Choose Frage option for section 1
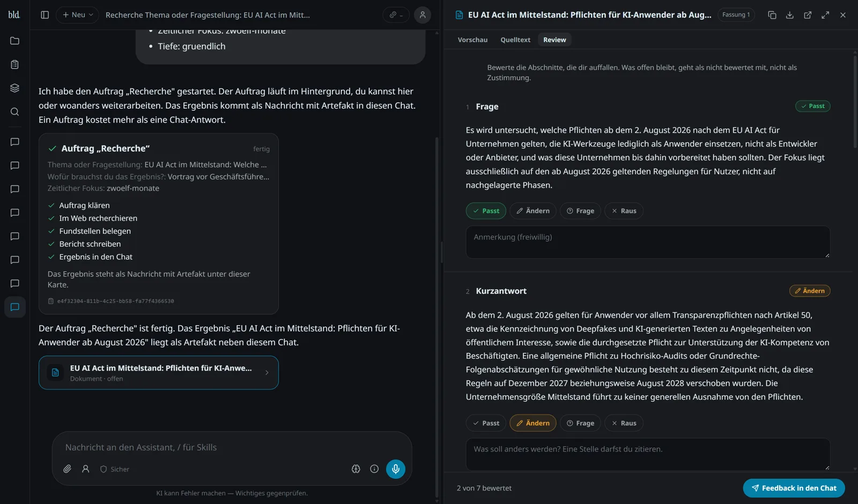Screen dimensions: 858x504 point(580,211)
